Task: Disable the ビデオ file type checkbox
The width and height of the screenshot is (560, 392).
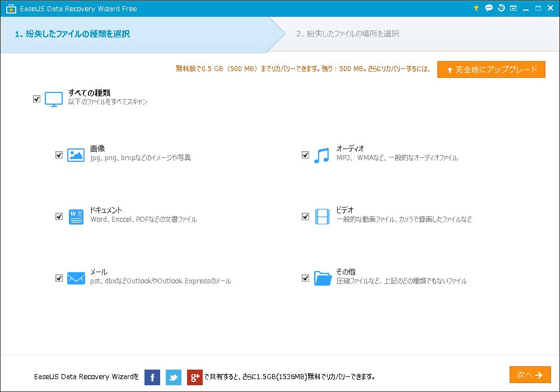Action: pos(305,216)
